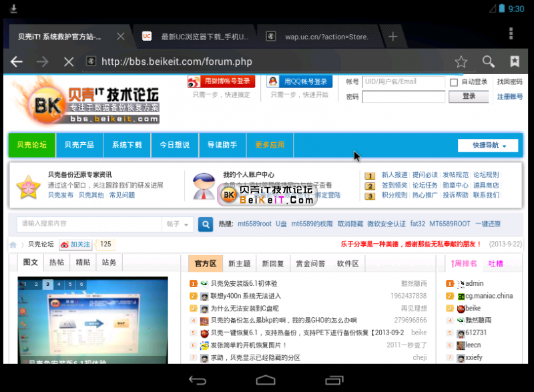Open the 导读助手 navigation item

point(222,145)
